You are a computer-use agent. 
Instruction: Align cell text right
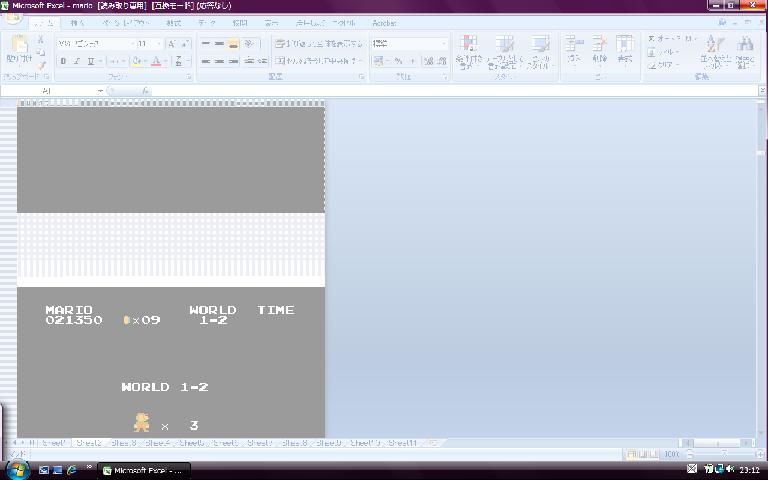(233, 61)
